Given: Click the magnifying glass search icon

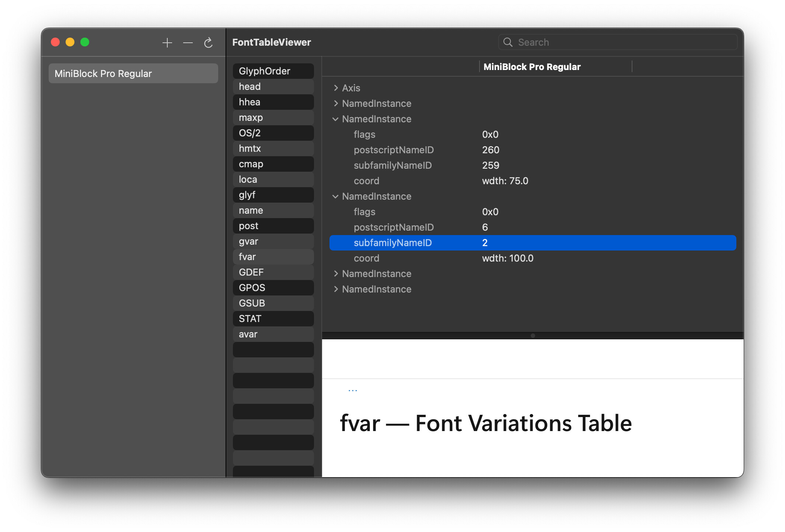Looking at the screenshot, I should click(x=508, y=42).
